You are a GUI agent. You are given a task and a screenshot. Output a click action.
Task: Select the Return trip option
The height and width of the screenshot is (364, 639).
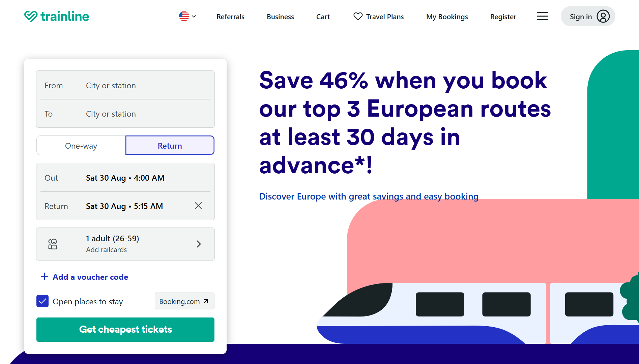(170, 146)
